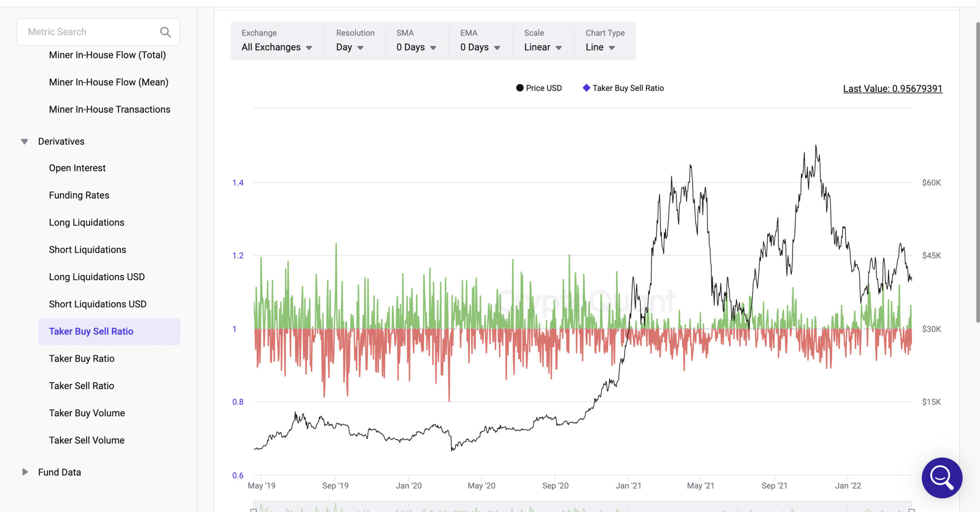The height and width of the screenshot is (512, 980).
Task: Click the Jan '21 x-axis label
Action: (628, 486)
